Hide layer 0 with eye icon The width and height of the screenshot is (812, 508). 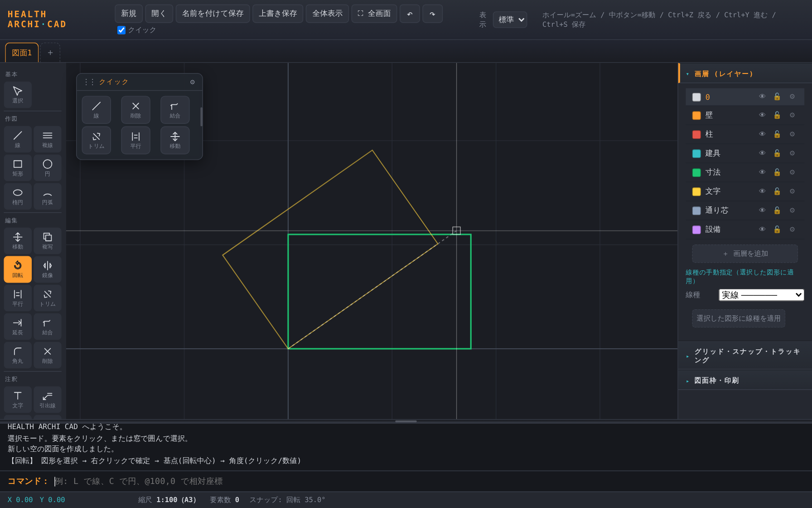762,97
